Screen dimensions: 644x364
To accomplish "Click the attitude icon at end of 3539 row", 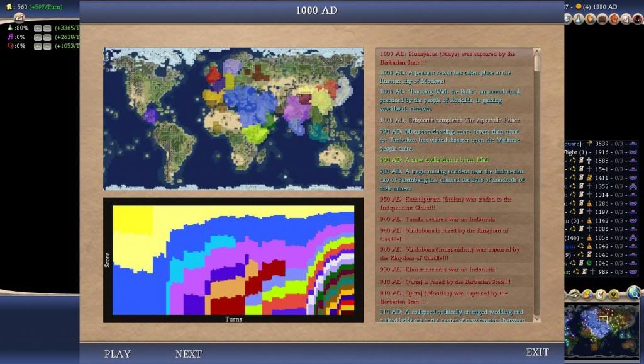I will click(x=633, y=144).
